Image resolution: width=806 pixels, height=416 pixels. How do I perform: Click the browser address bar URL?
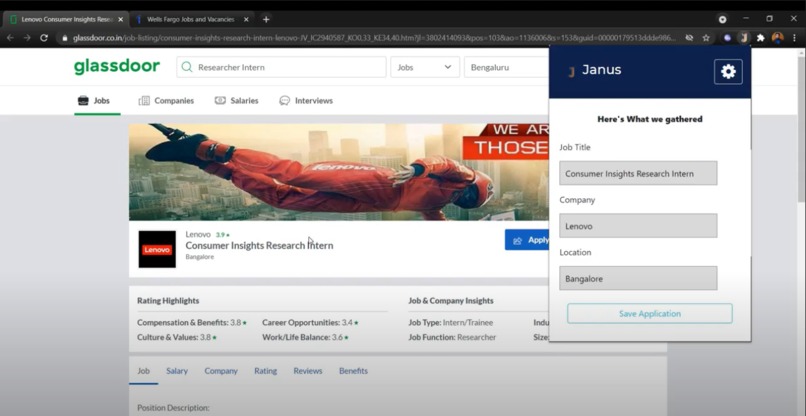tap(374, 39)
